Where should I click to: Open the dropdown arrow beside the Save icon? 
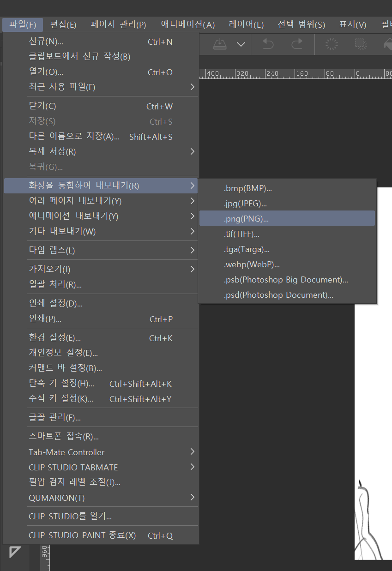click(x=241, y=44)
